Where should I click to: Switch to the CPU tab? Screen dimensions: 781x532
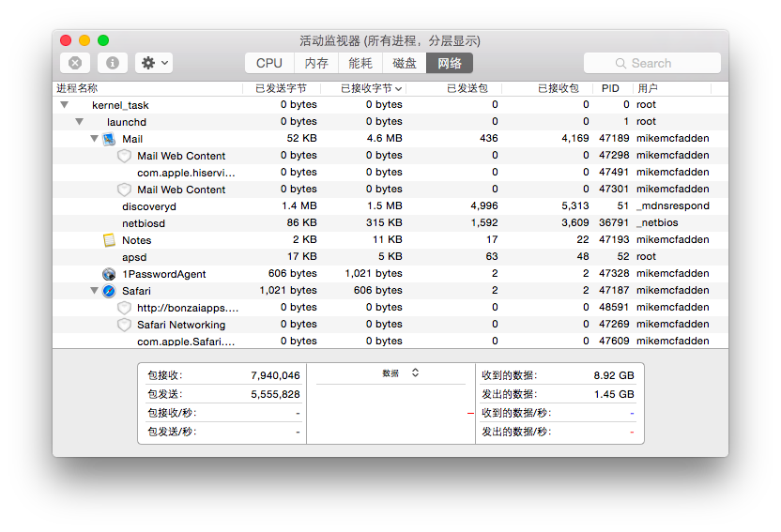pyautogui.click(x=269, y=63)
